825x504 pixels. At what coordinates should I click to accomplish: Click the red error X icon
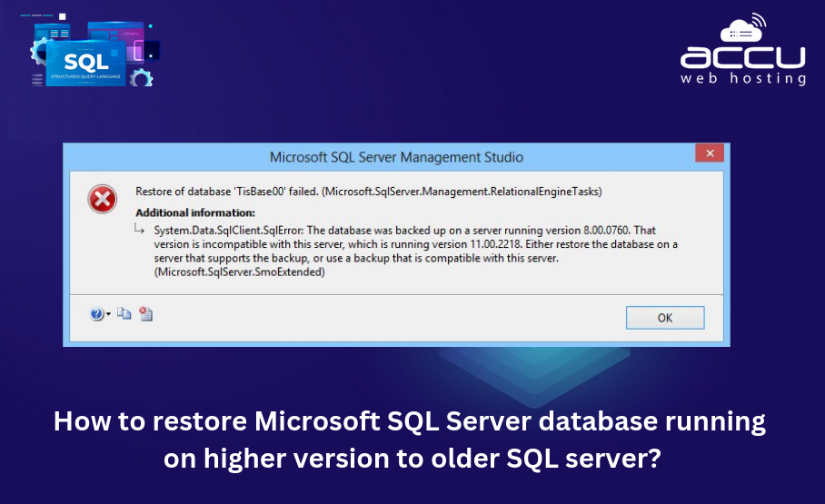pos(102,198)
